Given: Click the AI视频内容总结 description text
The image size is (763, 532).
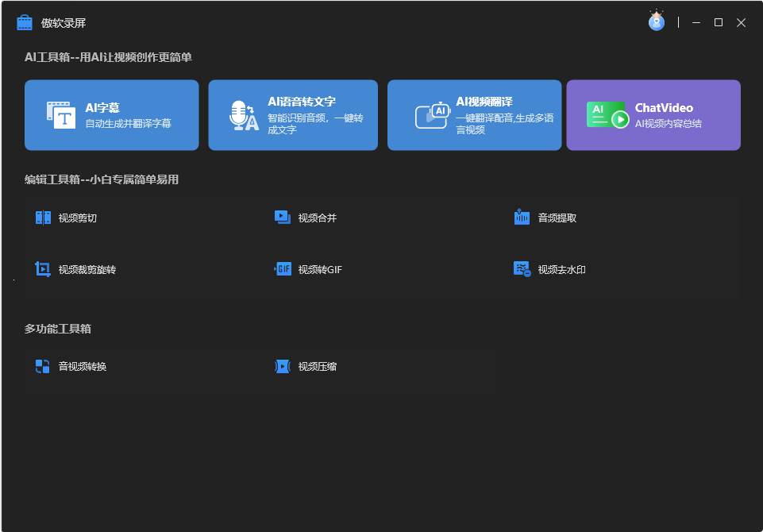Looking at the screenshot, I should 668,124.
